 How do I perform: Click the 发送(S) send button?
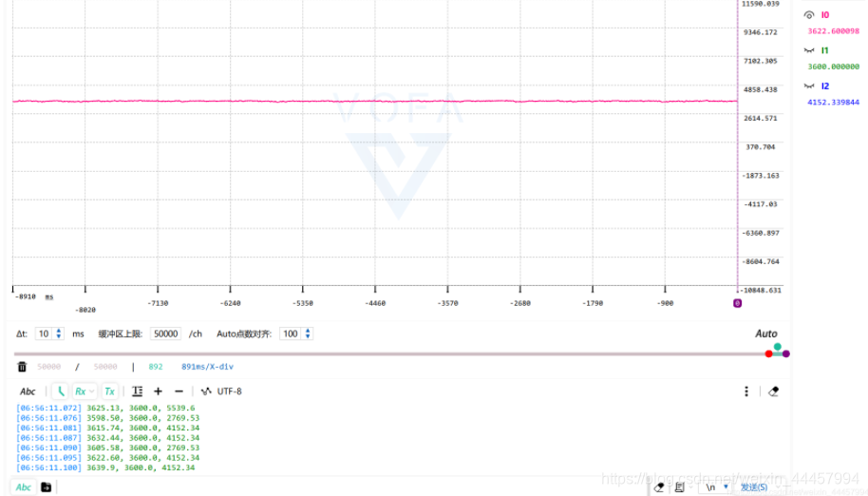pyautogui.click(x=754, y=487)
